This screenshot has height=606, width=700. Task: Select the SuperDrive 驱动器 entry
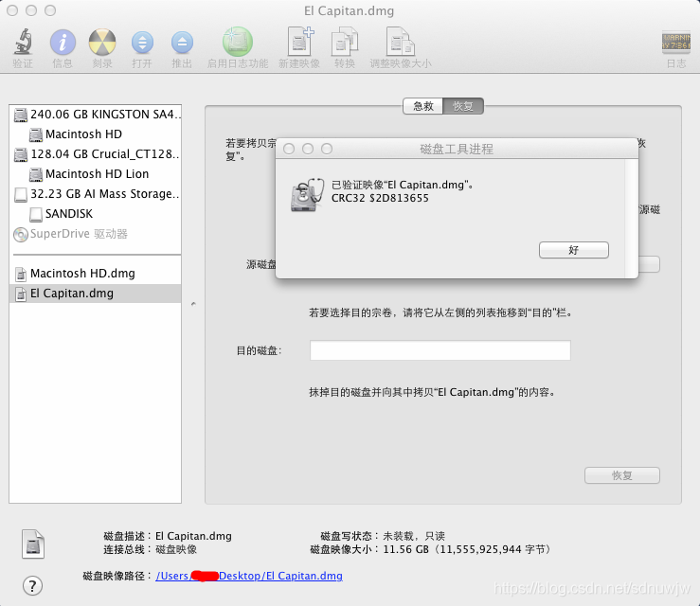tap(95, 234)
